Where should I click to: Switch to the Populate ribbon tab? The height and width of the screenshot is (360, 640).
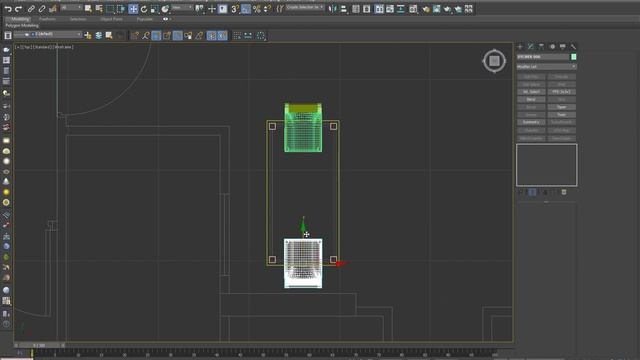pyautogui.click(x=145, y=19)
